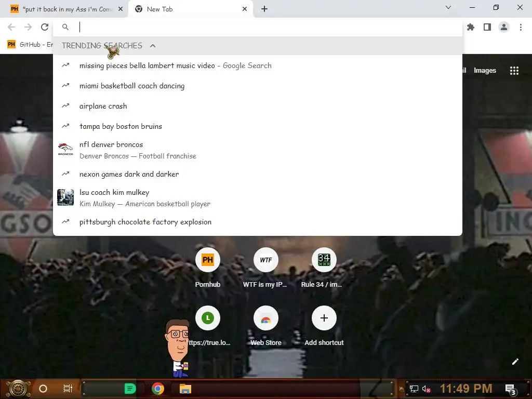
Task: Open the Google apps grid
Action: click(x=514, y=71)
